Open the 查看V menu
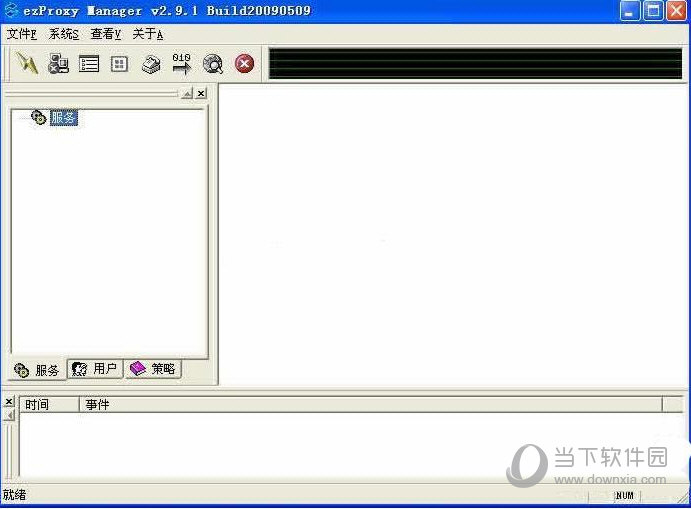The height and width of the screenshot is (509, 691). 106,34
